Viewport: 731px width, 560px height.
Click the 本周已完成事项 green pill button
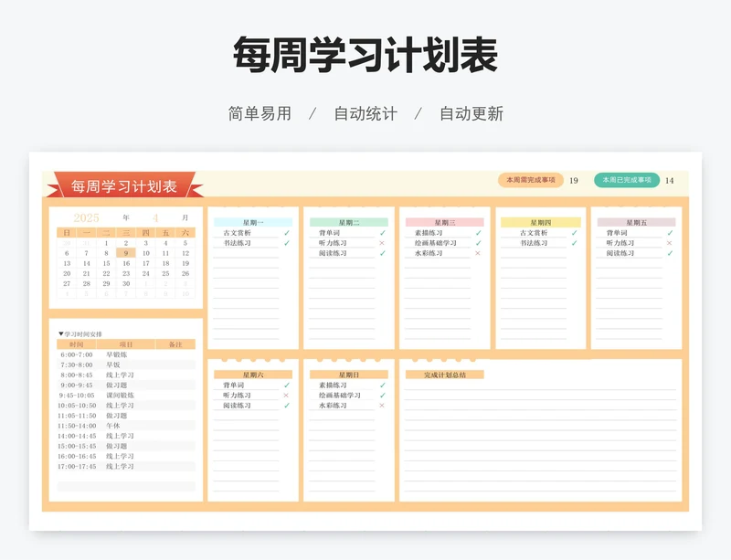627,180
